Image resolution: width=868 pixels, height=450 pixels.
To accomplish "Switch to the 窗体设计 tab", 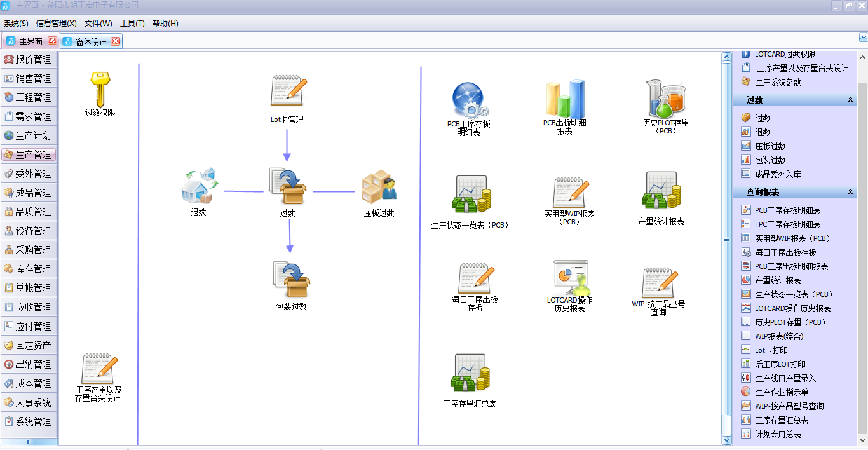I will click(x=90, y=42).
